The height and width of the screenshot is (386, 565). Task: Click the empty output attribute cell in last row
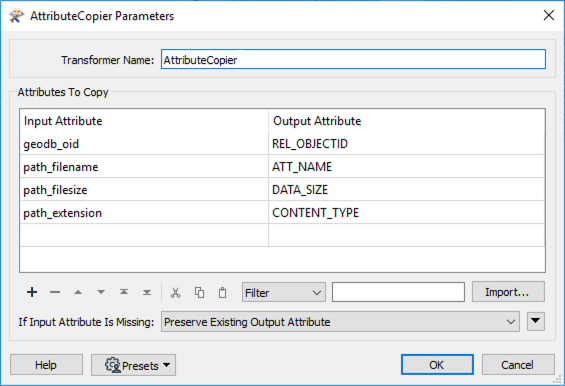tap(406, 235)
